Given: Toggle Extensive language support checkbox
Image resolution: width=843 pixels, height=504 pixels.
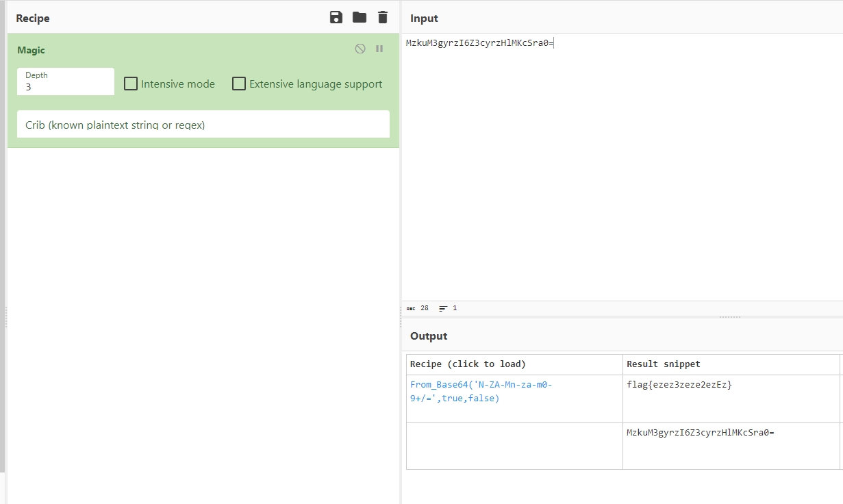Looking at the screenshot, I should click(x=239, y=84).
